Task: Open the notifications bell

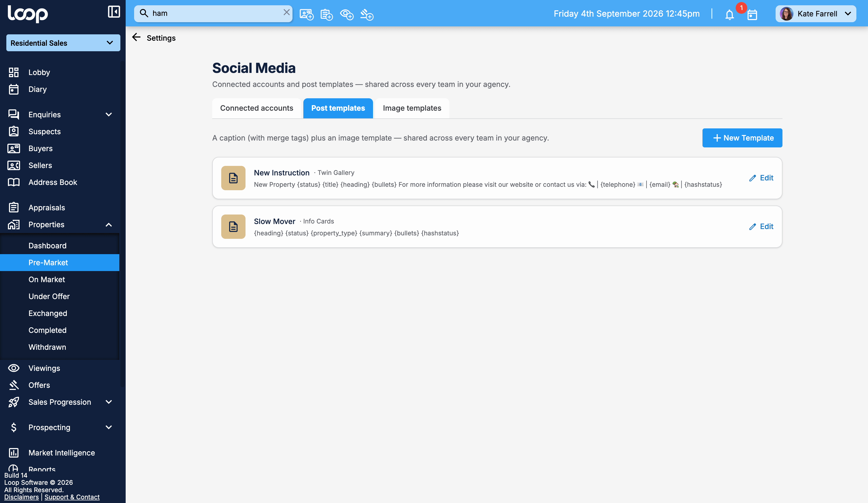Action: [x=729, y=15]
